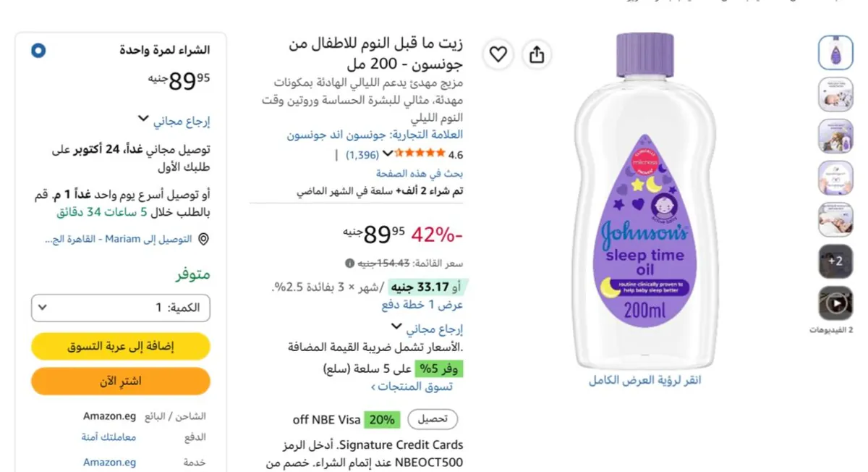
Task: Open the shop products link
Action: point(412,387)
